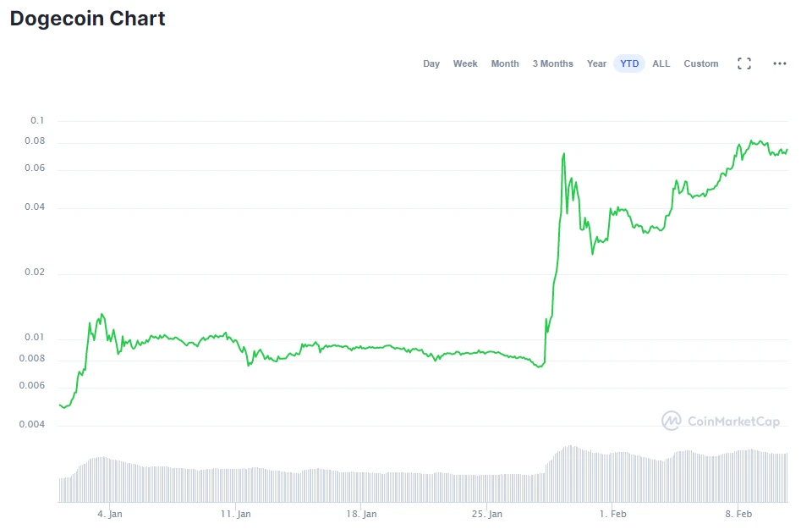Open the three-dots more options menu
The width and height of the screenshot is (812, 529).
pos(780,63)
